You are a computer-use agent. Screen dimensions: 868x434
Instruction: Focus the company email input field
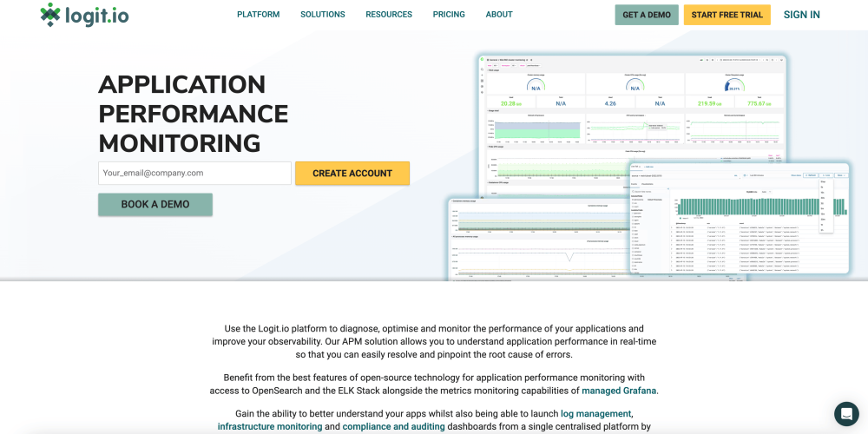[194, 174]
